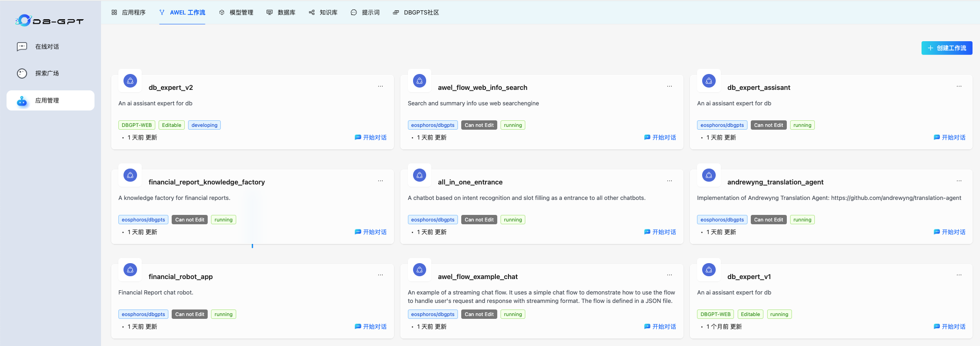The image size is (980, 346).
Task: Click 开始对话 on db_expert_assisant card
Action: tap(950, 138)
